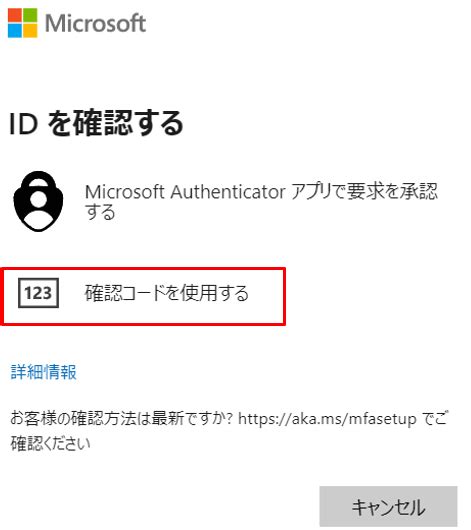Click the お客様の確認方法は最新ですか? message text

tap(122, 418)
